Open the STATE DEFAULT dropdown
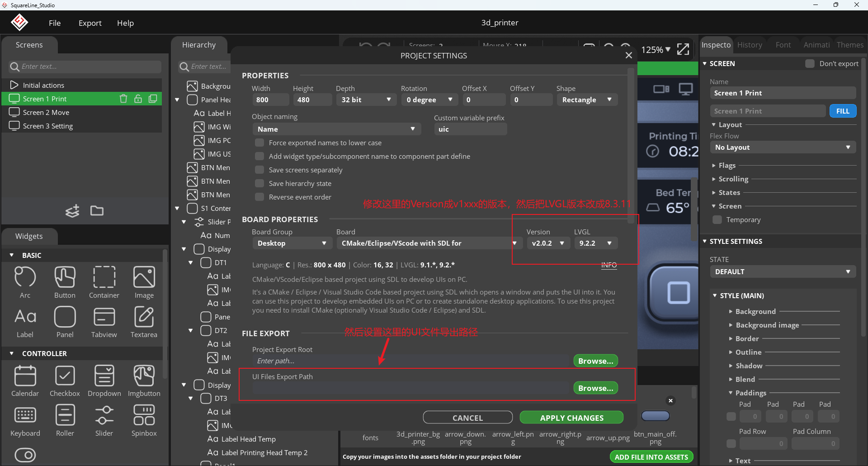The width and height of the screenshot is (868, 466). pos(783,271)
